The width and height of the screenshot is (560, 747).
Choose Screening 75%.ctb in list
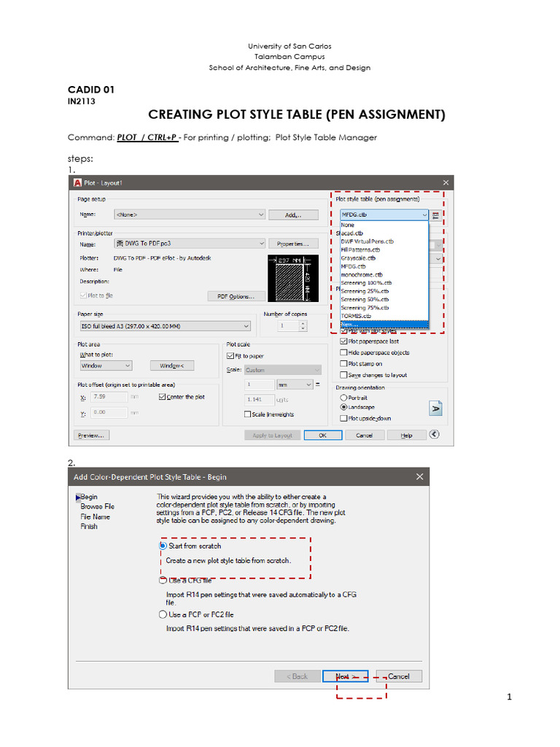(x=384, y=308)
